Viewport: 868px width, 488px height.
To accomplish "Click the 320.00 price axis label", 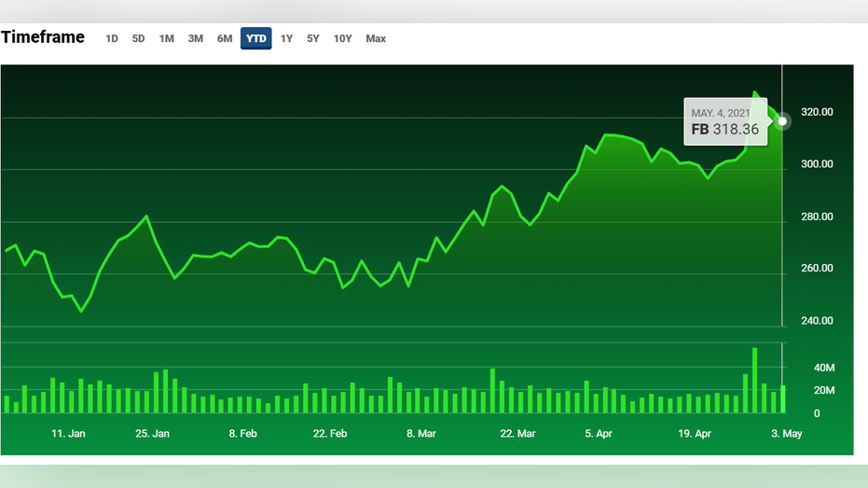I will coord(817,112).
